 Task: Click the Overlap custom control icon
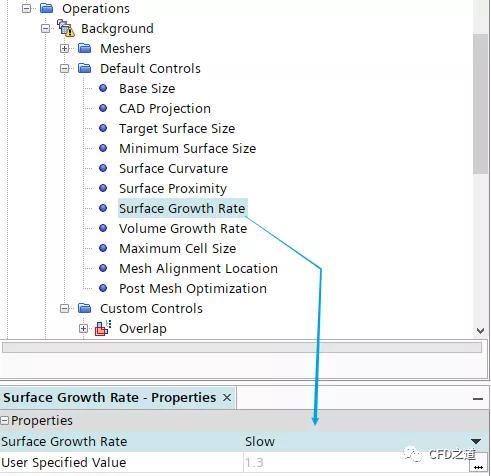click(103, 328)
